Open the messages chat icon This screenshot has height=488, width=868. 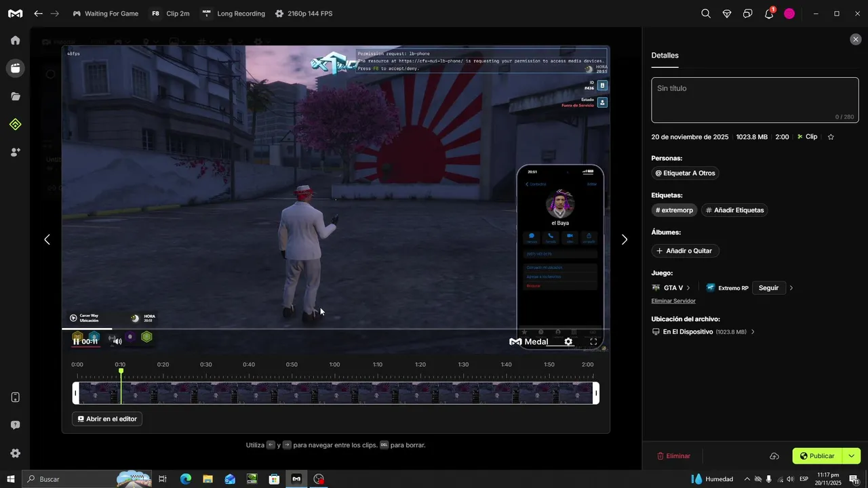748,14
